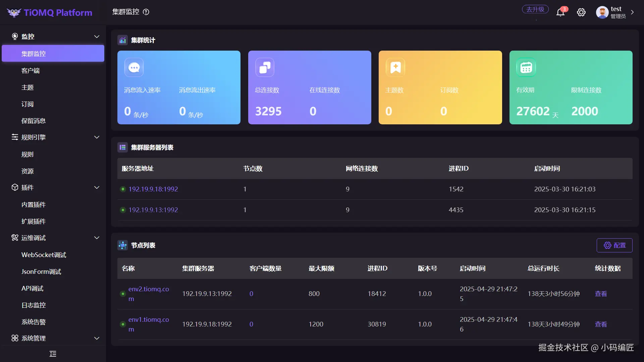Screen dimensions: 644x362
Task: Click the 配置 button in 节点列表
Action: (614, 245)
